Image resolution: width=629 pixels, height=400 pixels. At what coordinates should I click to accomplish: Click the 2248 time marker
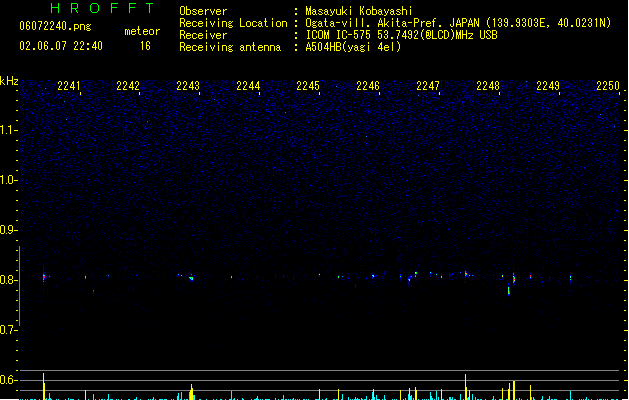coord(488,86)
